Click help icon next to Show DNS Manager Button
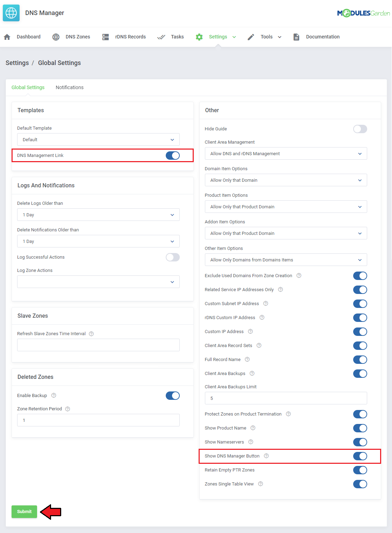 coord(266,456)
